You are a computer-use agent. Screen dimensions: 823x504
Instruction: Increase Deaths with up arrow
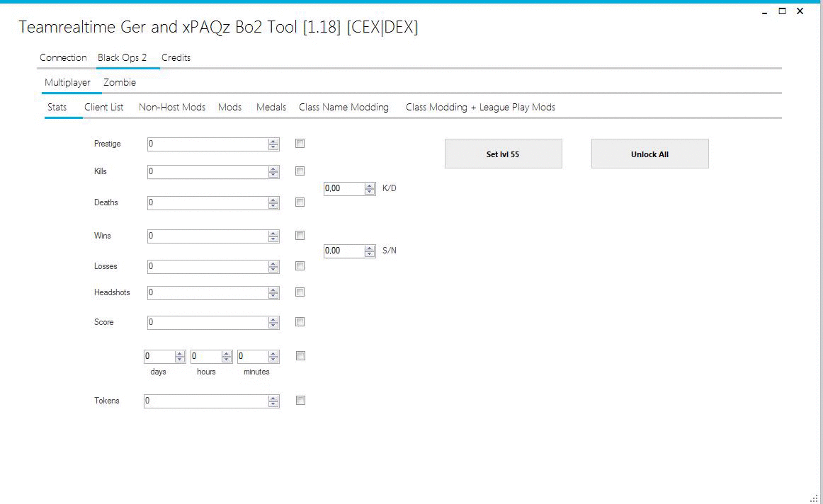[x=273, y=200]
